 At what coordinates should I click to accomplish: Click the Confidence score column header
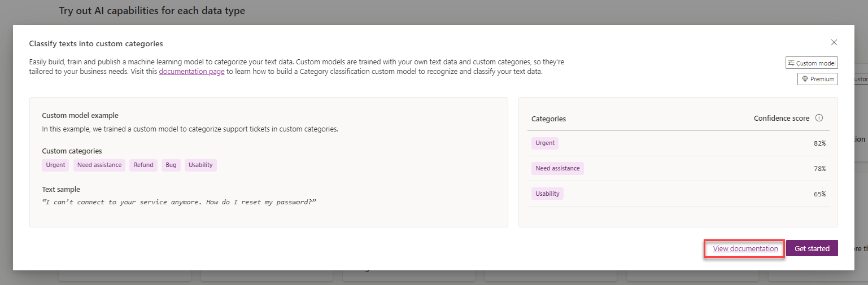click(781, 119)
